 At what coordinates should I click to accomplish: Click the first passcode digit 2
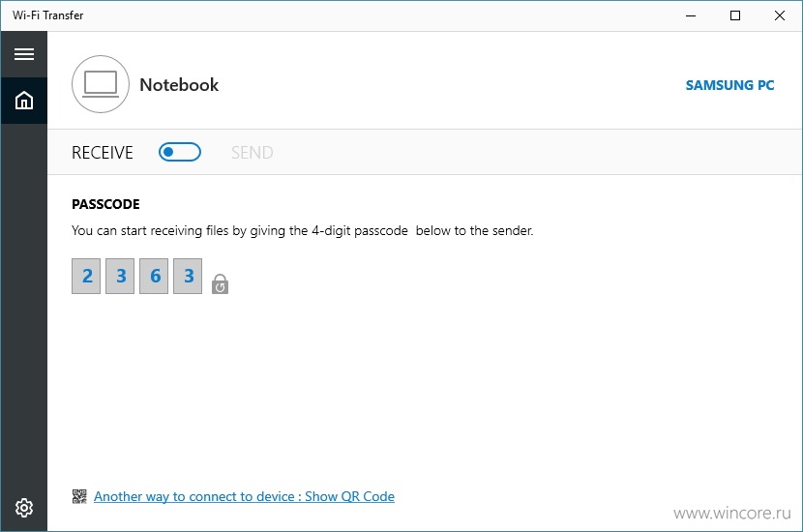(x=86, y=276)
